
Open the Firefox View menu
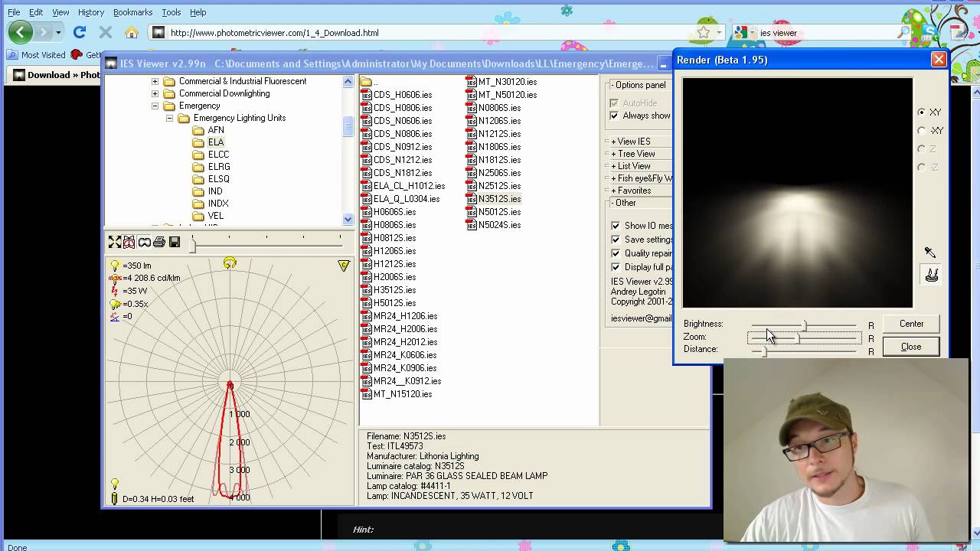point(60,12)
